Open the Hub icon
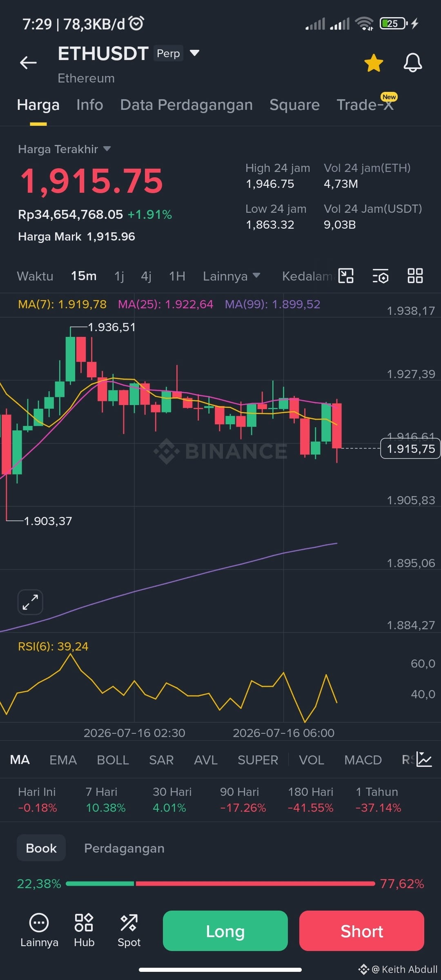Image resolution: width=441 pixels, height=980 pixels. point(84,931)
